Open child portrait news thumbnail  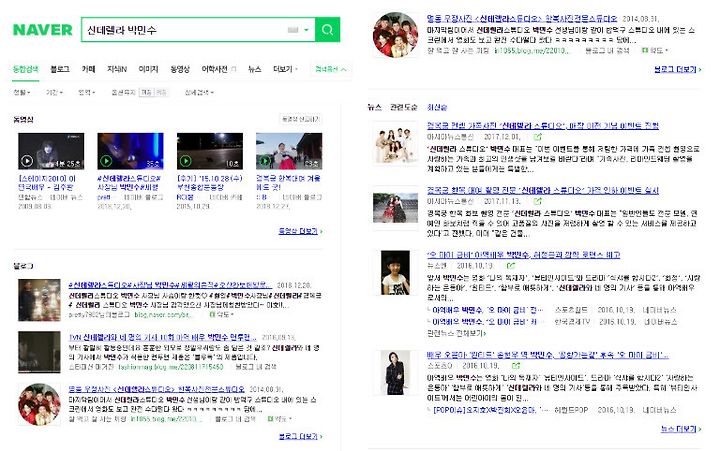pyautogui.click(x=395, y=273)
